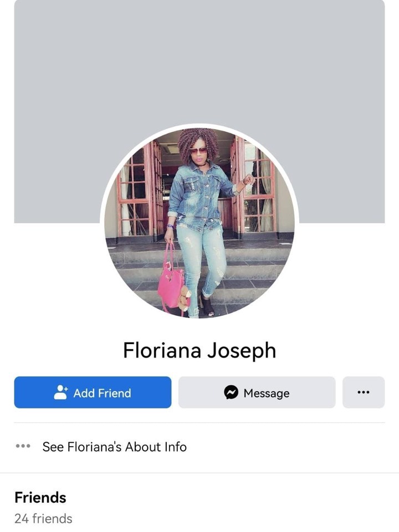399x532 pixels.
Task: Click the teddy bear charm on the bag
Action: (x=185, y=298)
